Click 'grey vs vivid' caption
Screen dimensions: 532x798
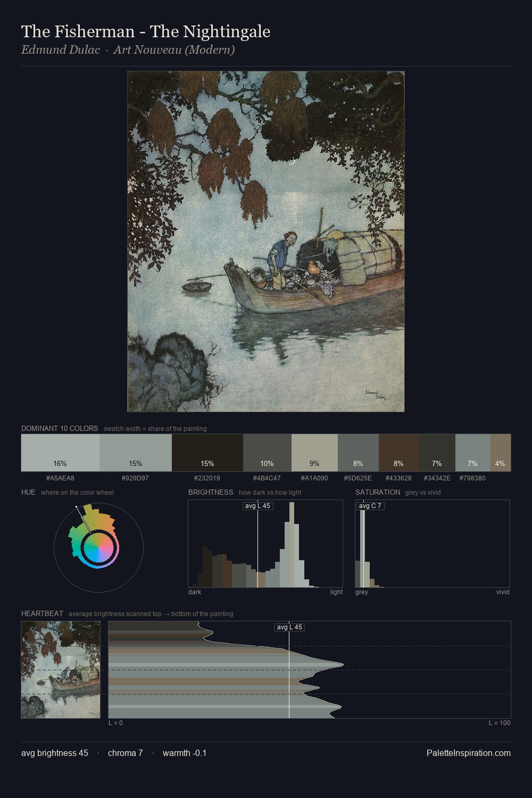tap(423, 493)
